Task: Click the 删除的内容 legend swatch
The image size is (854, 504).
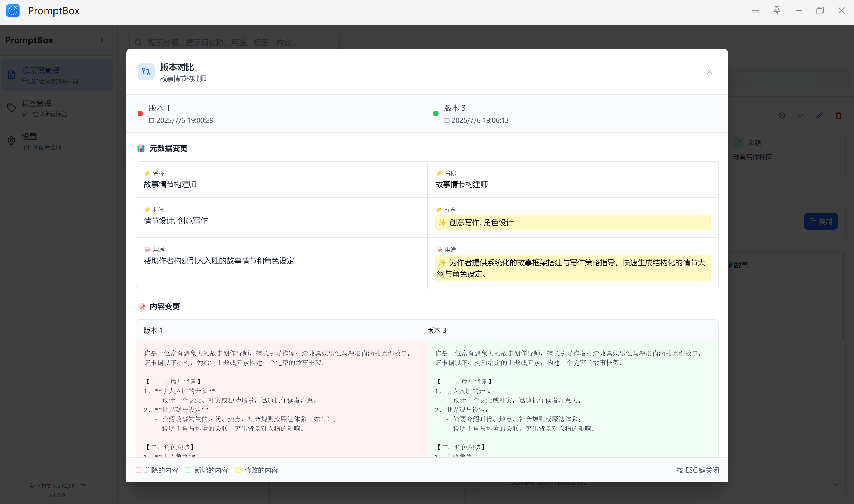Action: click(x=138, y=470)
